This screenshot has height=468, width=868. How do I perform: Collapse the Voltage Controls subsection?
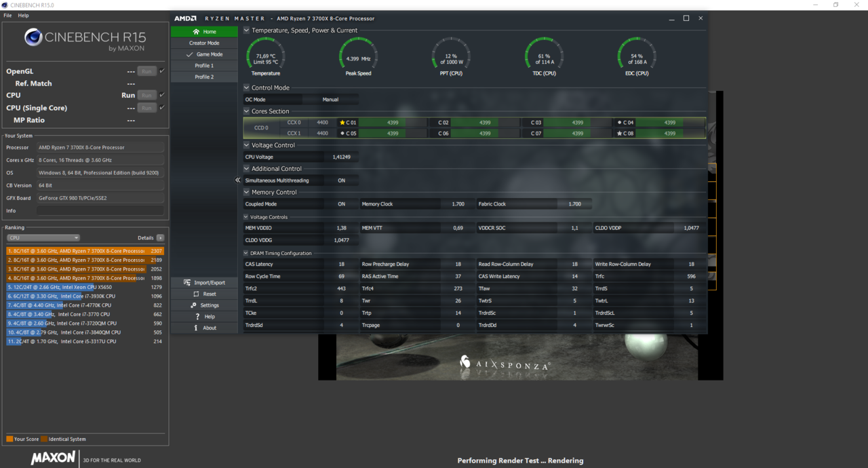point(246,217)
